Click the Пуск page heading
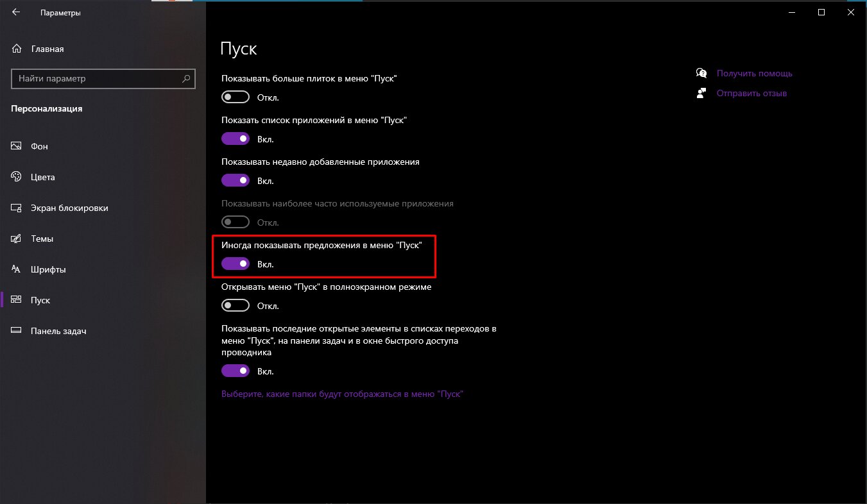The image size is (867, 504). pos(239,49)
